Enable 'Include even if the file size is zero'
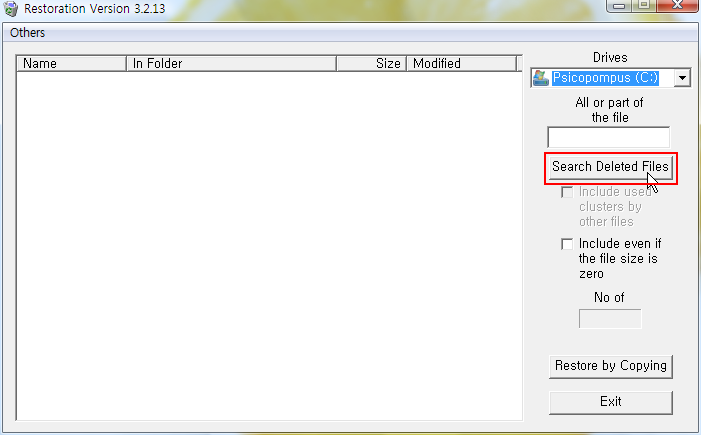 (567, 244)
